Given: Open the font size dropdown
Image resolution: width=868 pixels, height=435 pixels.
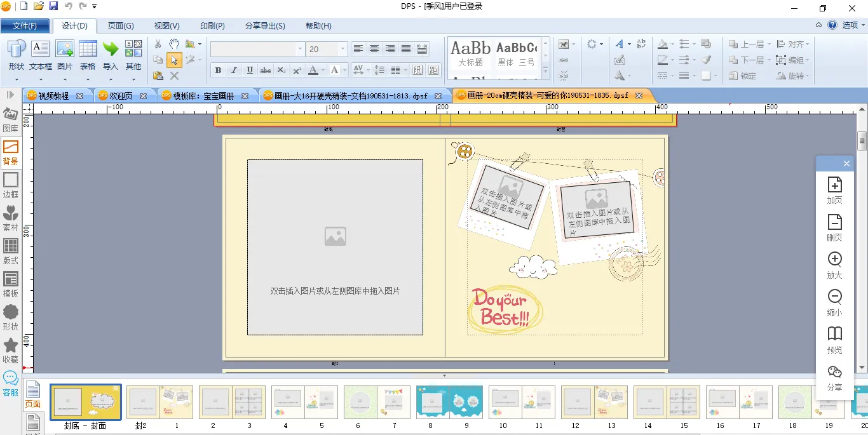Looking at the screenshot, I should pos(342,49).
